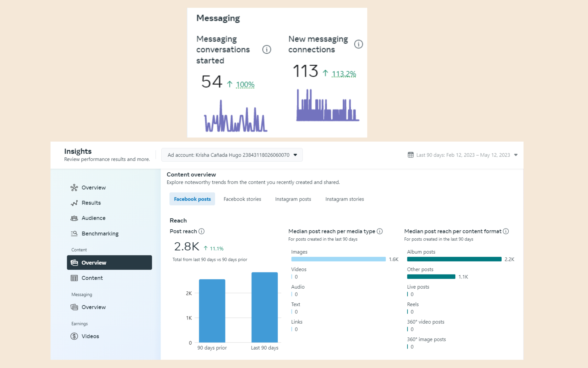Click the Content table grid icon

[x=74, y=278]
